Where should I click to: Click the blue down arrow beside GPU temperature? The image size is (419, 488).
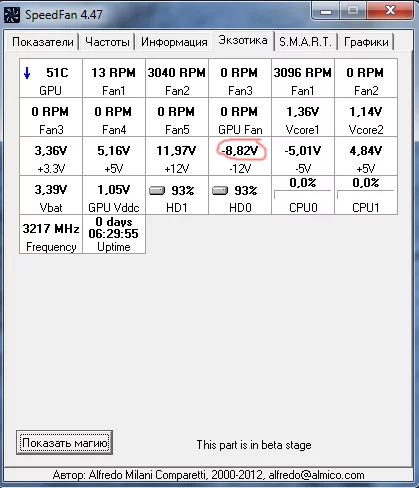tap(27, 73)
